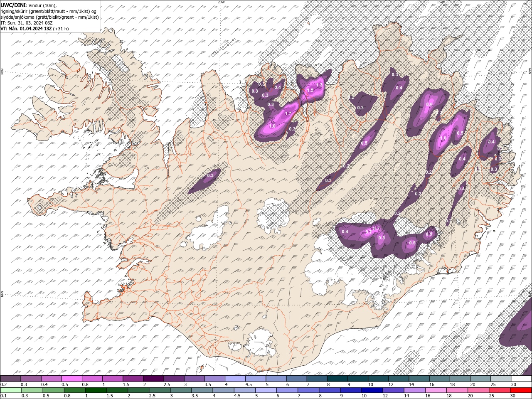Click the 'VT: Mán. 01.04.2024 13Z' valid time line
This screenshot has height=399, width=532.
tap(26, 29)
